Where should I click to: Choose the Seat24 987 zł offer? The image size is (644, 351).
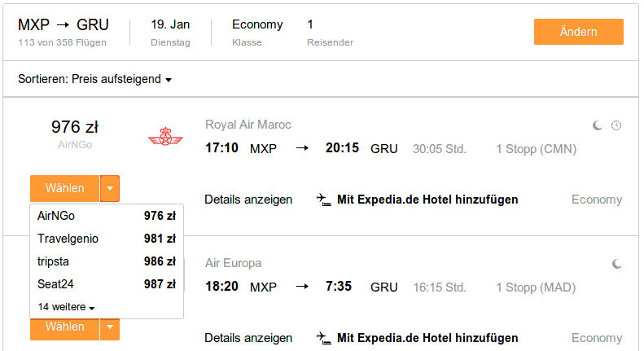(107, 284)
